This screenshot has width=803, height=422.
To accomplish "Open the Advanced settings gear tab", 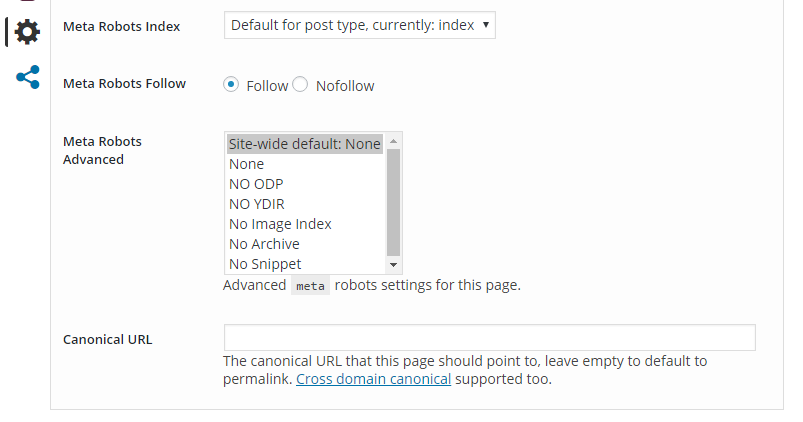I will [x=27, y=32].
